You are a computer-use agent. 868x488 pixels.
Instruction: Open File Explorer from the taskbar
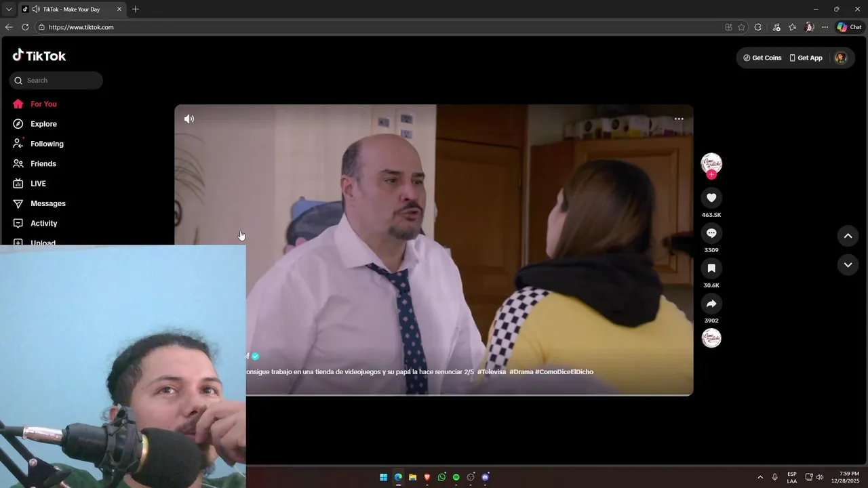point(412,477)
